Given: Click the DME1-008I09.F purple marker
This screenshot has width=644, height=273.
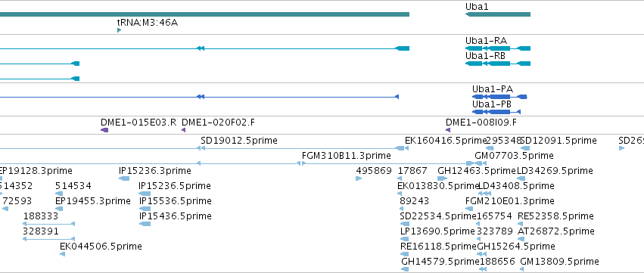Looking at the screenshot, I should click(x=448, y=130).
